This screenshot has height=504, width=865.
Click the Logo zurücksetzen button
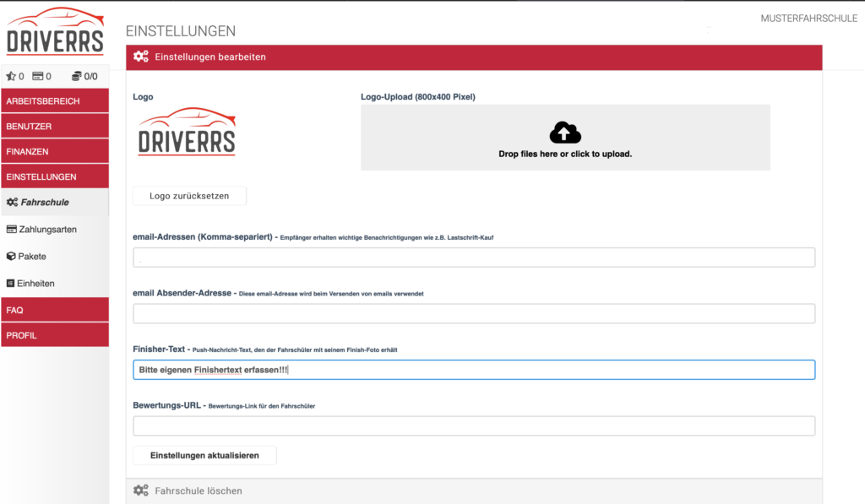tap(189, 196)
